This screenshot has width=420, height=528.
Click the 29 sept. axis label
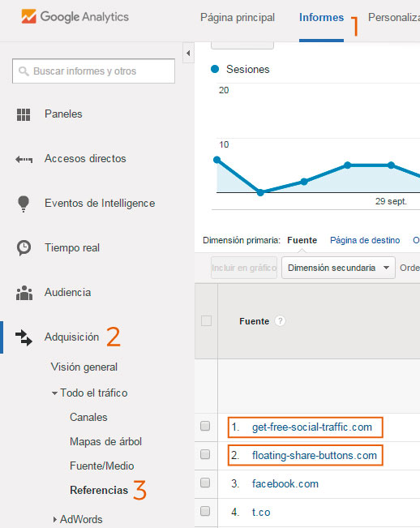(391, 201)
